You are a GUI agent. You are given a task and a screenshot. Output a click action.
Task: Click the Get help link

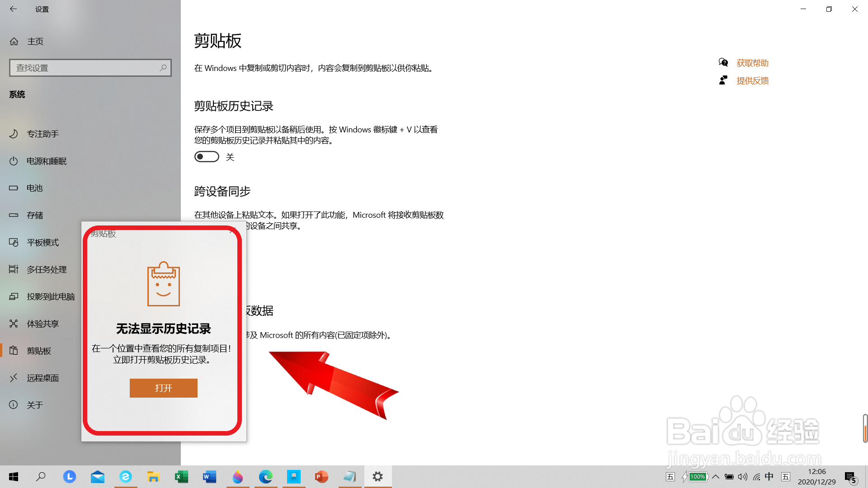point(752,63)
